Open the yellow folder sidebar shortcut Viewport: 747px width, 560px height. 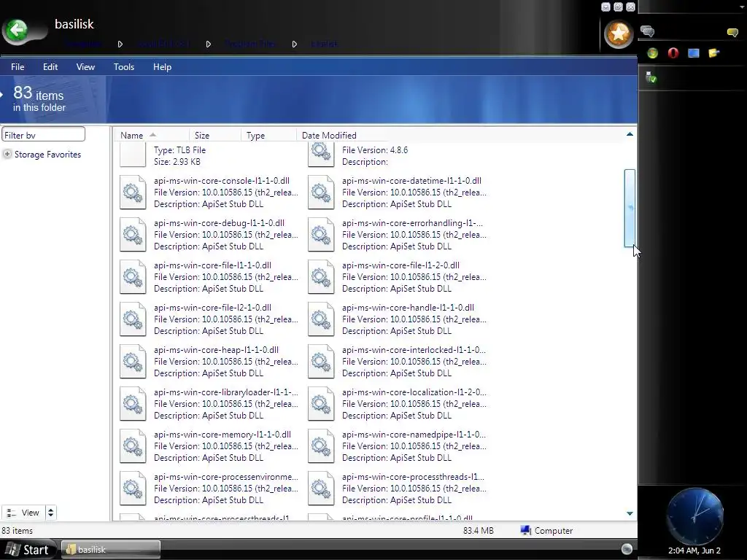pyautogui.click(x=713, y=52)
